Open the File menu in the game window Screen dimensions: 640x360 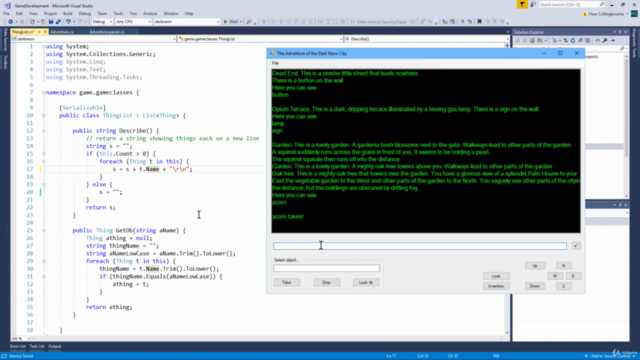click(275, 63)
